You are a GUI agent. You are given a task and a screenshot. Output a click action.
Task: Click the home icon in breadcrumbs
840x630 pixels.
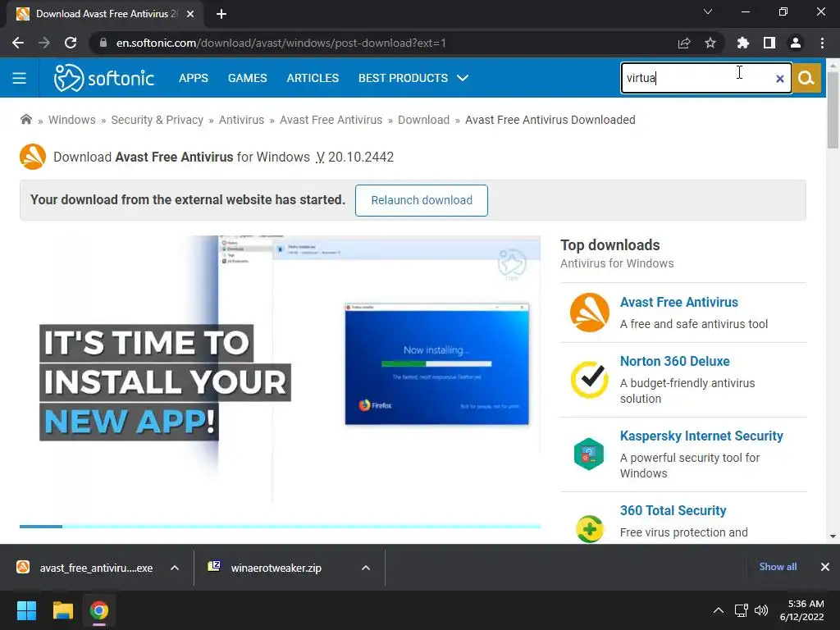[25, 119]
